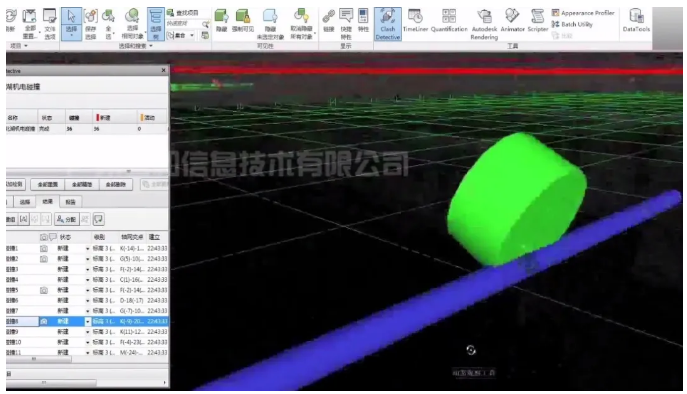Click the [A] rename icon in results toolbar
The width and height of the screenshot is (687, 394).
click(24, 219)
